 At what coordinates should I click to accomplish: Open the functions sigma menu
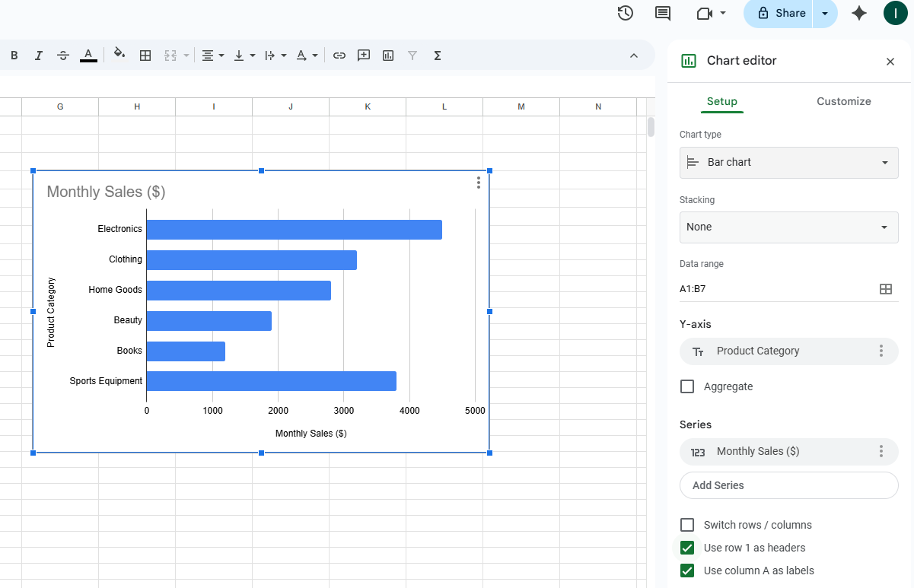point(438,56)
